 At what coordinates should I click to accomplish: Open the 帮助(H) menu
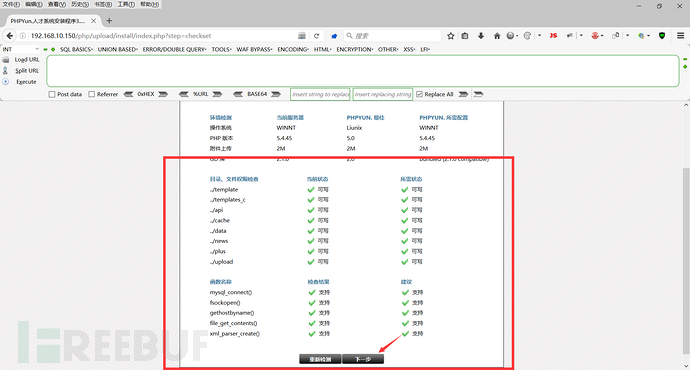(150, 4)
